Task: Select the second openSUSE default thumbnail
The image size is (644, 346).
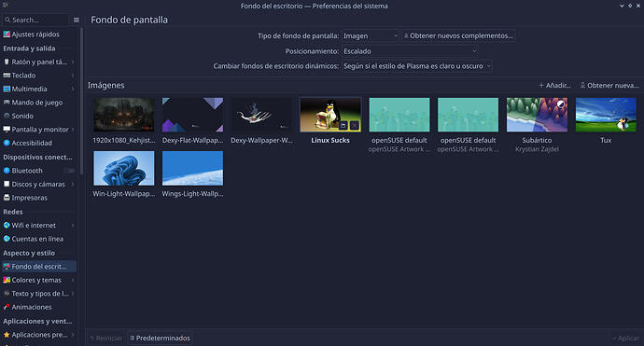Action: point(468,115)
